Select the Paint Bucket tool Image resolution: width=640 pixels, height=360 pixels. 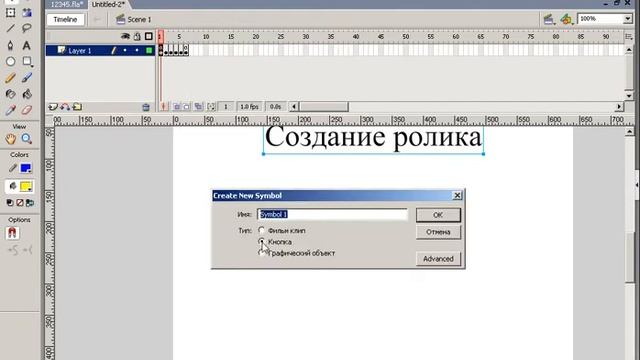[x=27, y=94]
